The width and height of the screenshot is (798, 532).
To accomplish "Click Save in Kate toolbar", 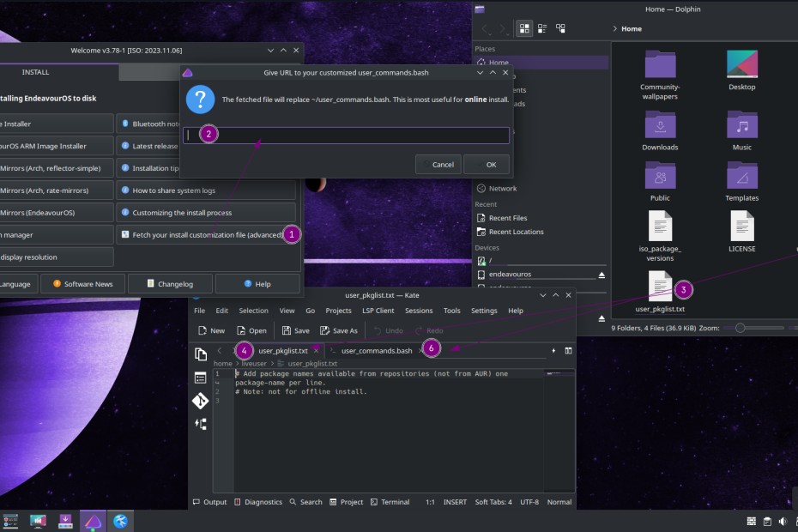I will pos(296,330).
